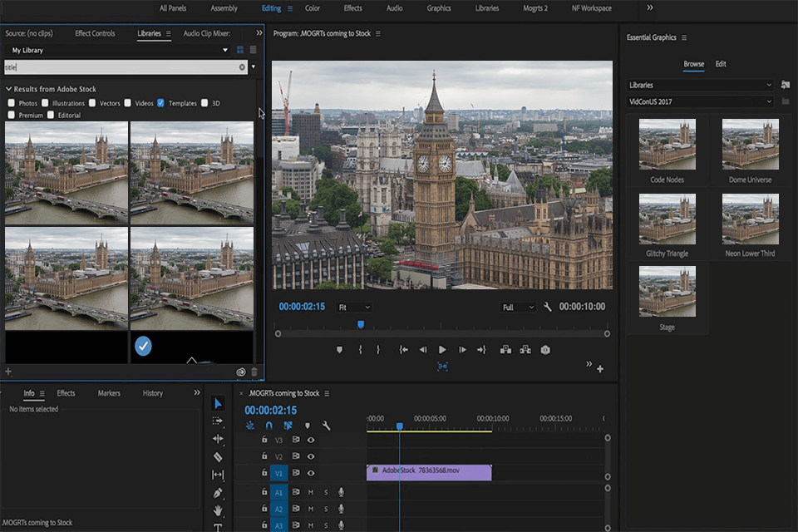798x532 pixels.
Task: Open Creative Cloud sync icon in Libraries
Action: [241, 372]
